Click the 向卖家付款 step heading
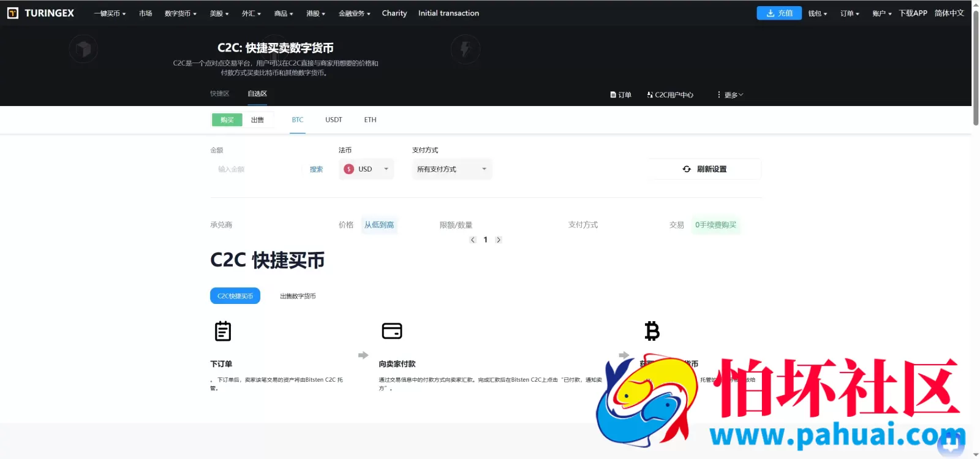This screenshot has height=459, width=980. click(x=397, y=364)
